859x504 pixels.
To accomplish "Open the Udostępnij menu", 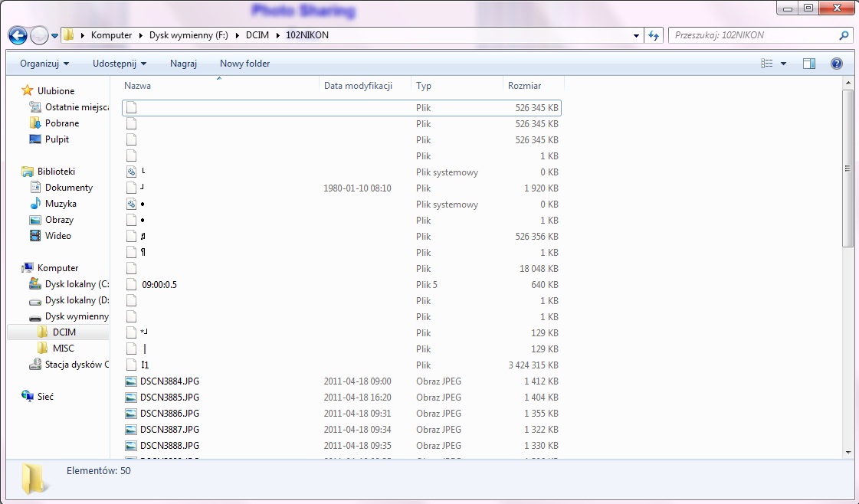I will (x=120, y=64).
